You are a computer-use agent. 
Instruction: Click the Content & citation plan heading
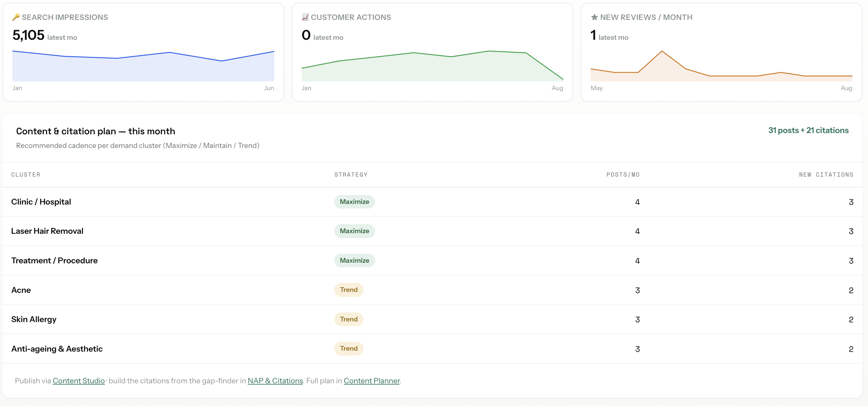[x=96, y=131]
